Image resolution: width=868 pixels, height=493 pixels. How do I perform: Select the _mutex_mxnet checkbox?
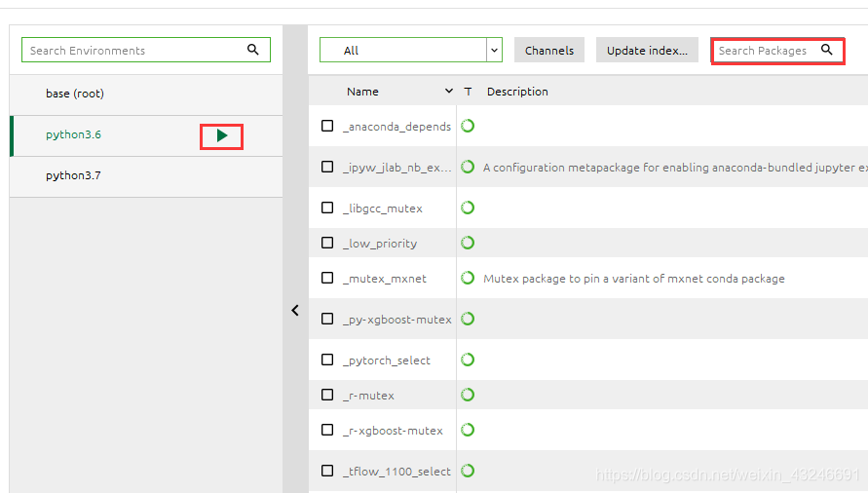point(327,278)
